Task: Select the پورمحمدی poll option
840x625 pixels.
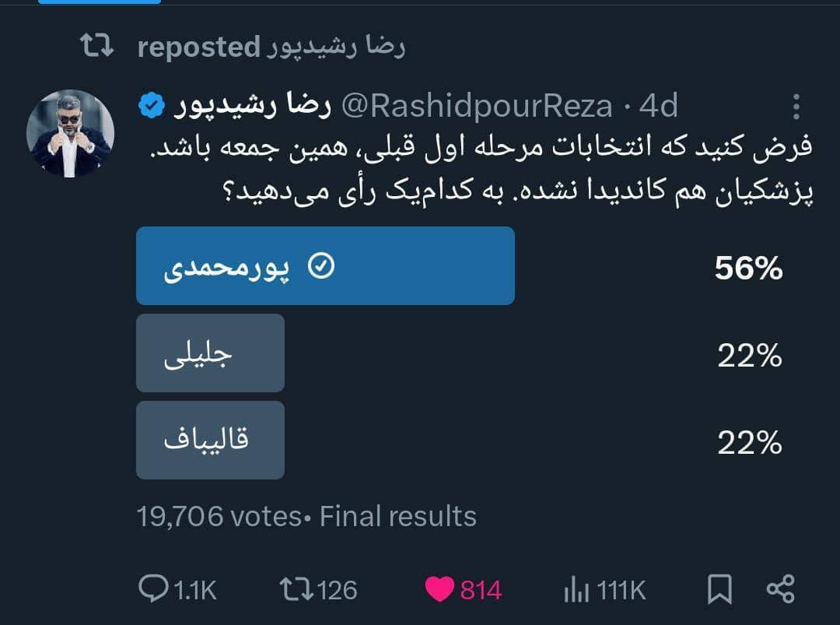Action: pos(326,265)
